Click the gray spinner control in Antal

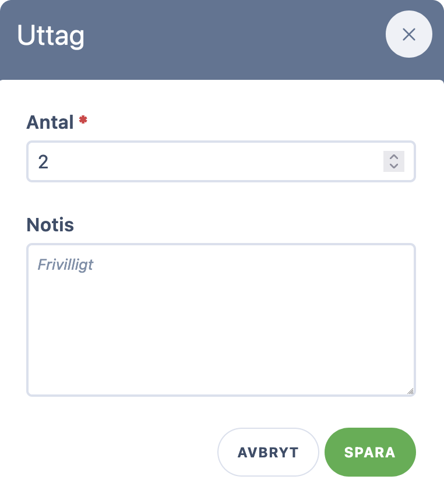pos(394,161)
